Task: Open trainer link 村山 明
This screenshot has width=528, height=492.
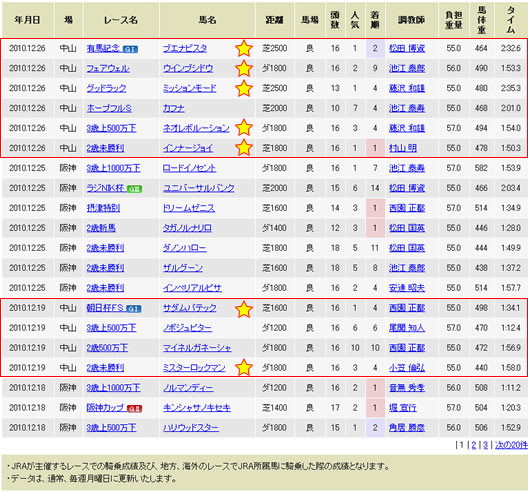Action: [403, 148]
